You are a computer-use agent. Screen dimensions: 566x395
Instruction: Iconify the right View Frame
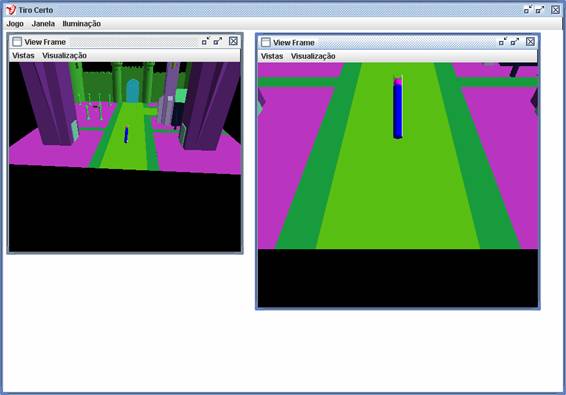pos(502,42)
